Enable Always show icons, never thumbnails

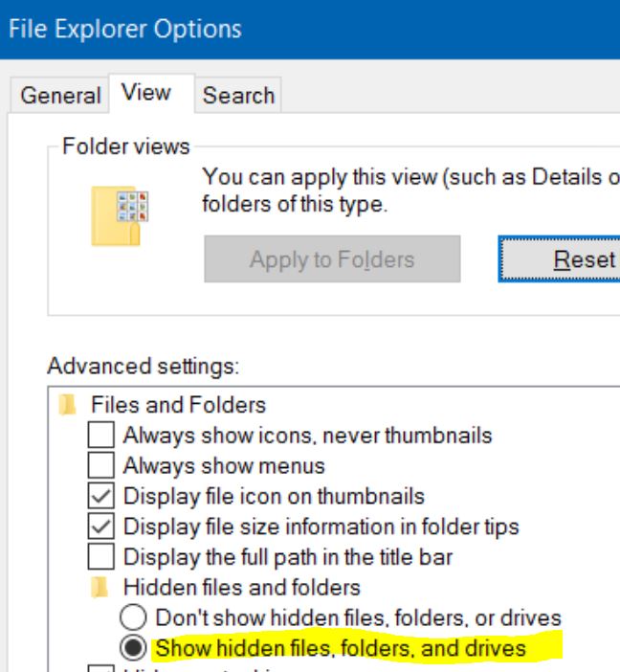pyautogui.click(x=101, y=435)
